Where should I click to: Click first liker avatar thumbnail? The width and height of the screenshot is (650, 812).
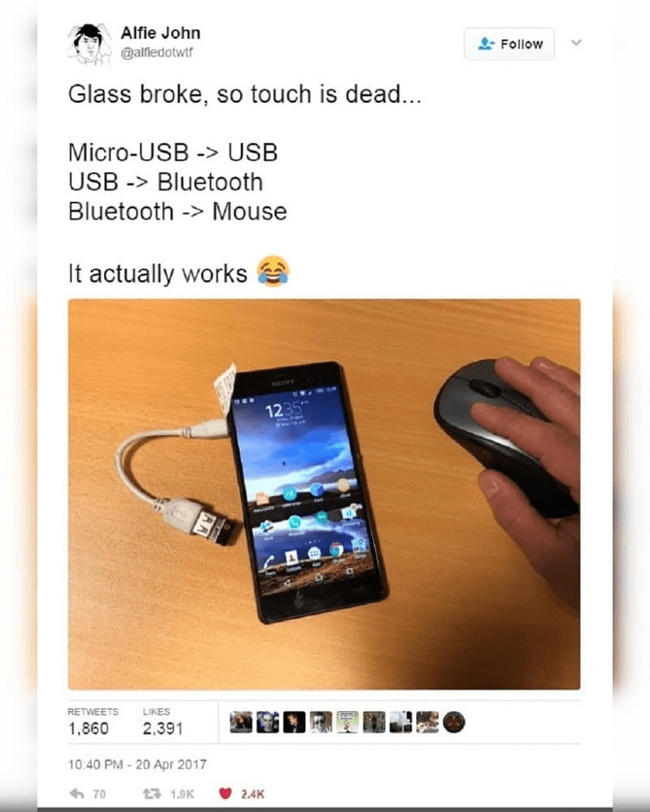[x=241, y=722]
